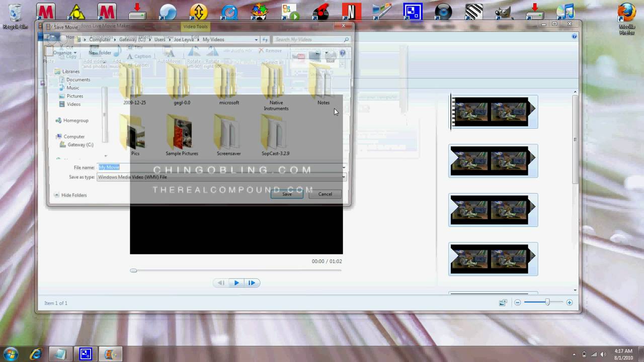This screenshot has width=644, height=362.
Task: Select the third storyboard clip thumbnail
Action: [493, 210]
